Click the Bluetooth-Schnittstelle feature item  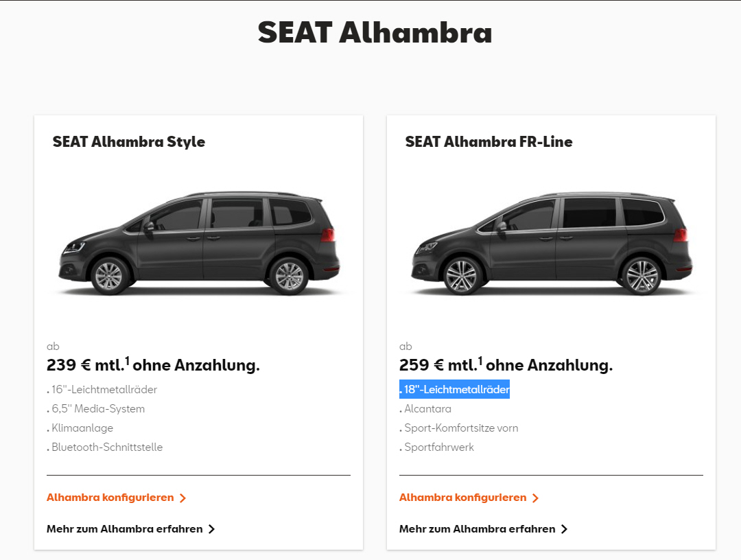tap(104, 447)
